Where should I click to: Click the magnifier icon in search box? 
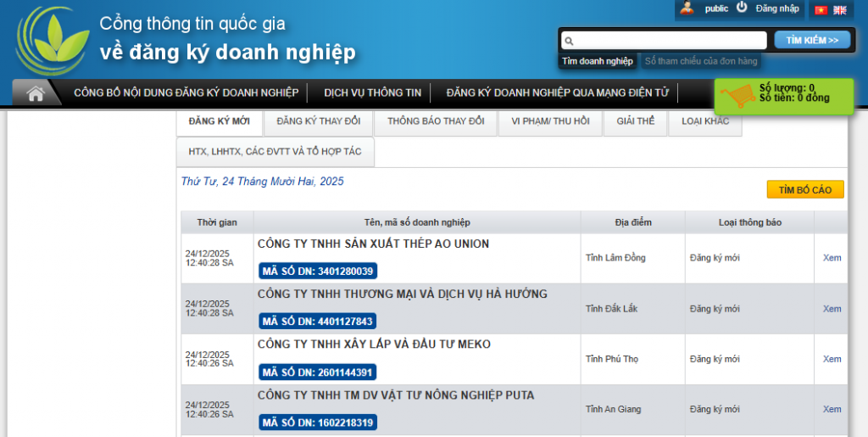(x=570, y=41)
